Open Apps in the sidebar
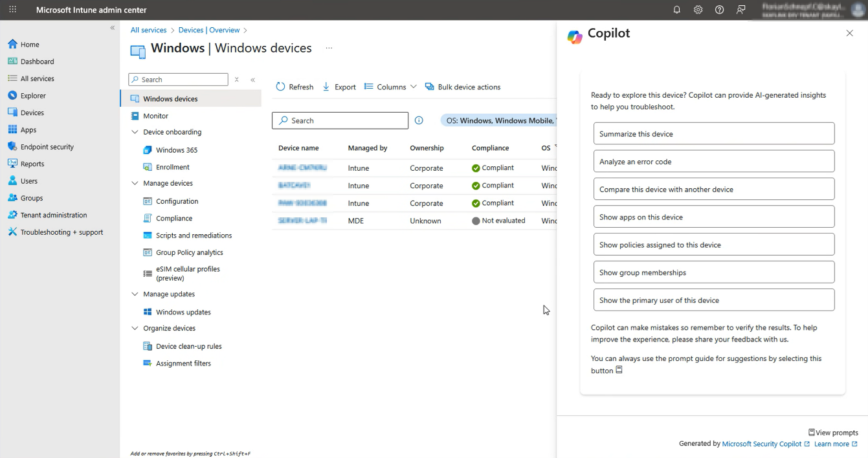Viewport: 868px width, 458px height. (x=28, y=130)
